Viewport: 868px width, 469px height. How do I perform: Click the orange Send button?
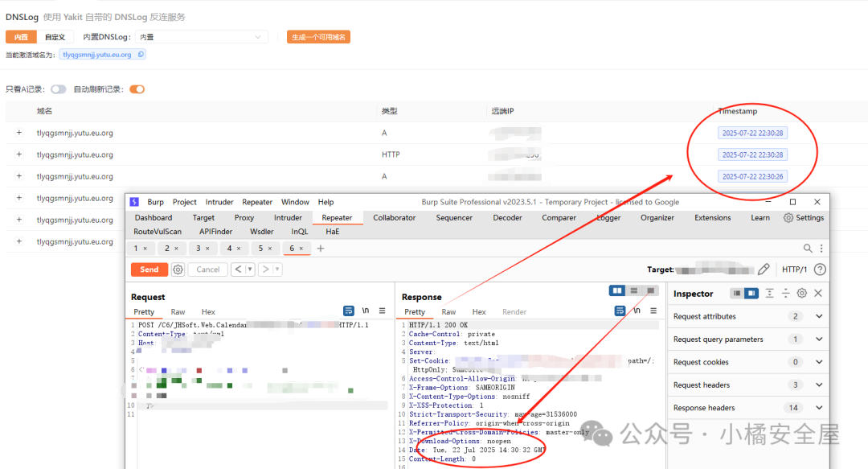(149, 269)
